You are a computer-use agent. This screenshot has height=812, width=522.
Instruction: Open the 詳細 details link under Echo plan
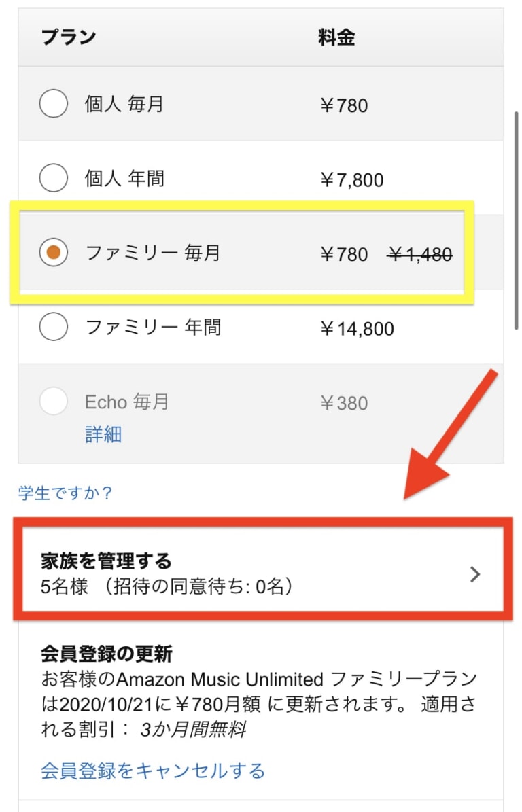coord(103,434)
